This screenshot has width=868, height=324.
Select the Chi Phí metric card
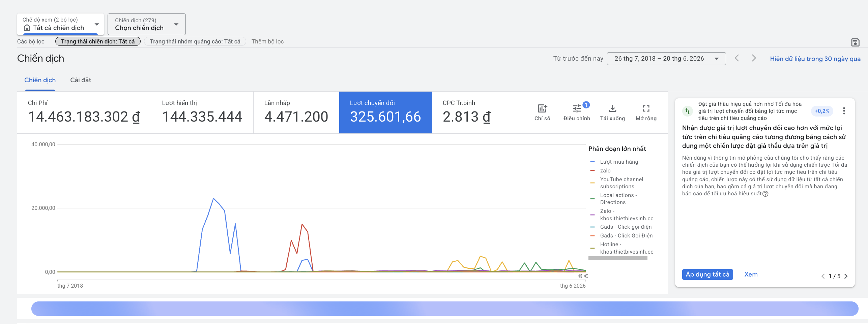(x=84, y=112)
